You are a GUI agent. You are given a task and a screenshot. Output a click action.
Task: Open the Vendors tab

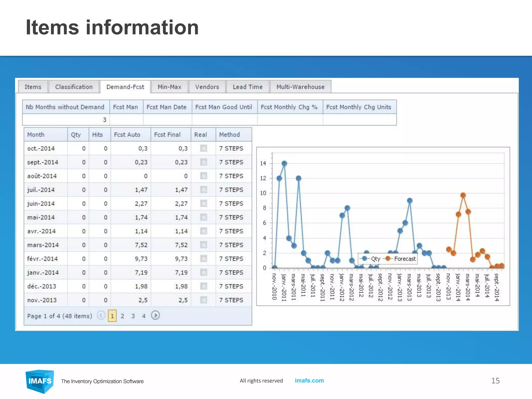click(x=207, y=87)
